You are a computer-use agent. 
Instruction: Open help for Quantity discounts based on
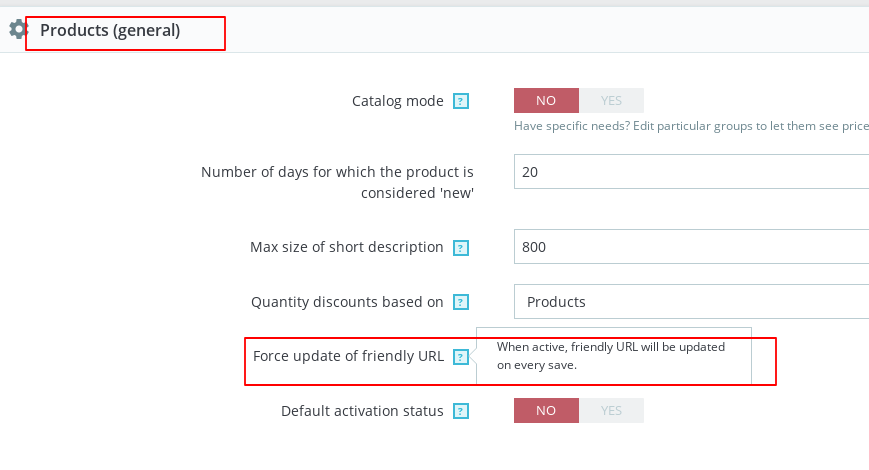tap(461, 302)
